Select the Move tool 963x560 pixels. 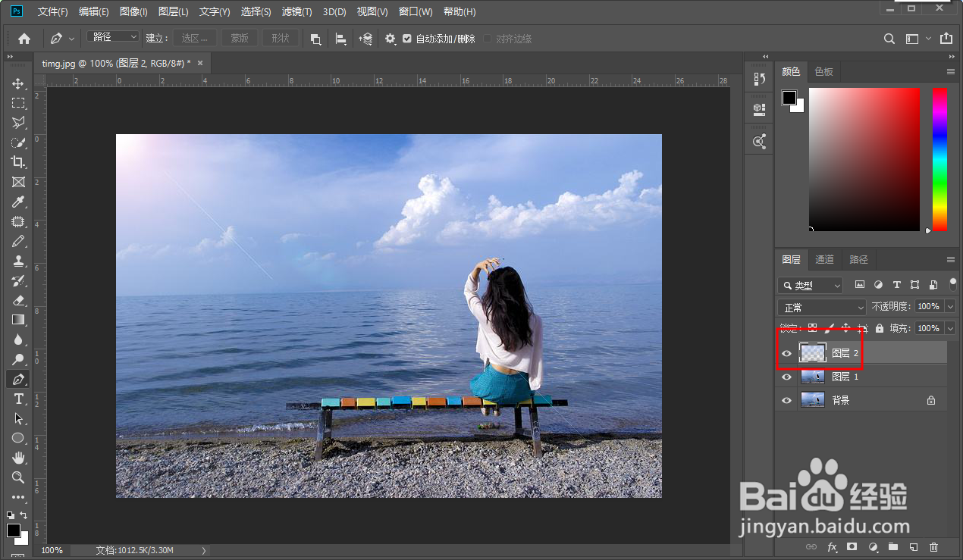click(18, 83)
